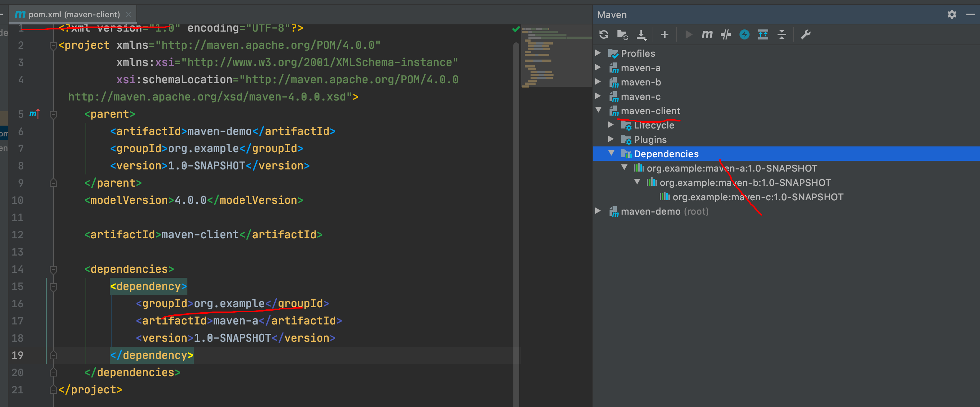Expand the Profiles tree node

tap(598, 53)
